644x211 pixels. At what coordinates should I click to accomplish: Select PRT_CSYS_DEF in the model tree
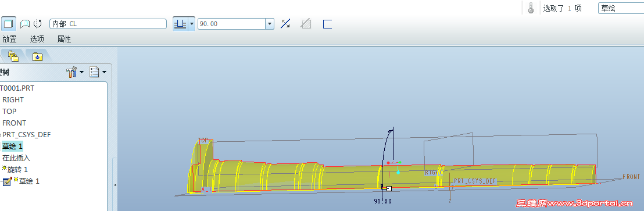26,135
